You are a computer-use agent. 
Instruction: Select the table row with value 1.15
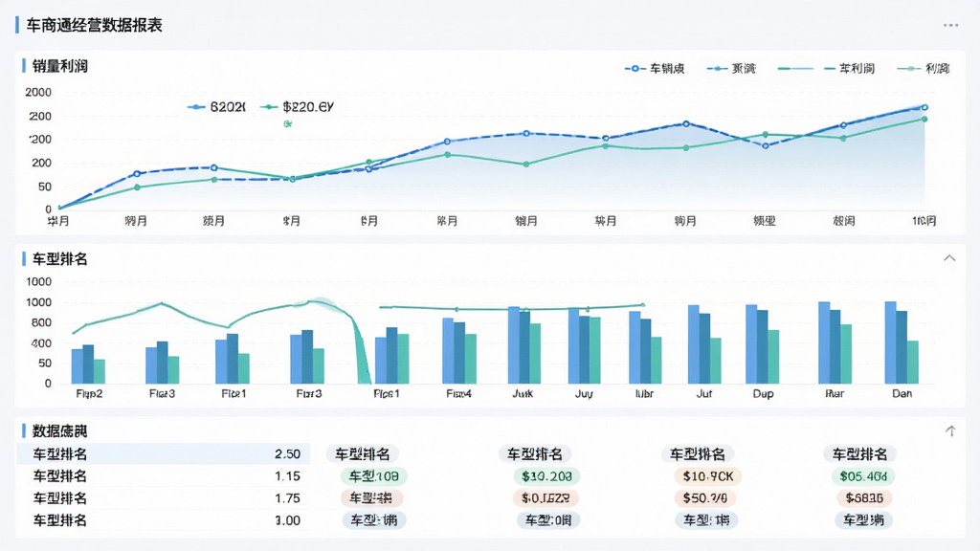(x=163, y=476)
